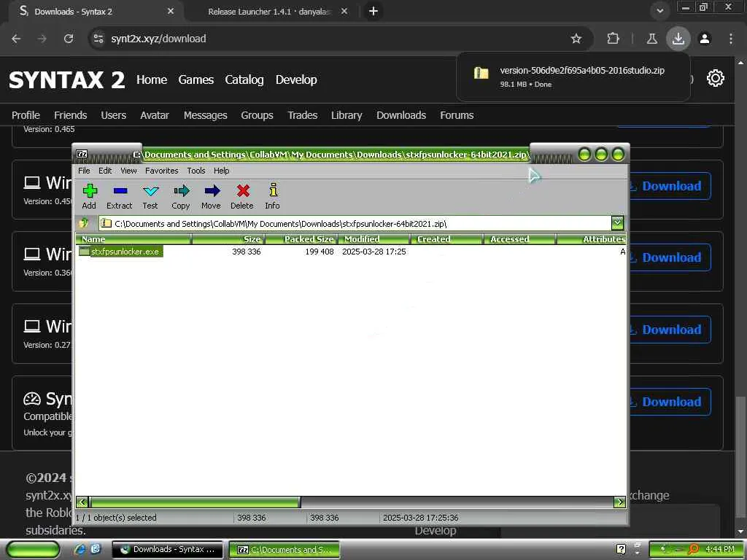Switch to the Release Launcher 1.4.1 tab
This screenshot has width=747, height=560.
tap(270, 12)
